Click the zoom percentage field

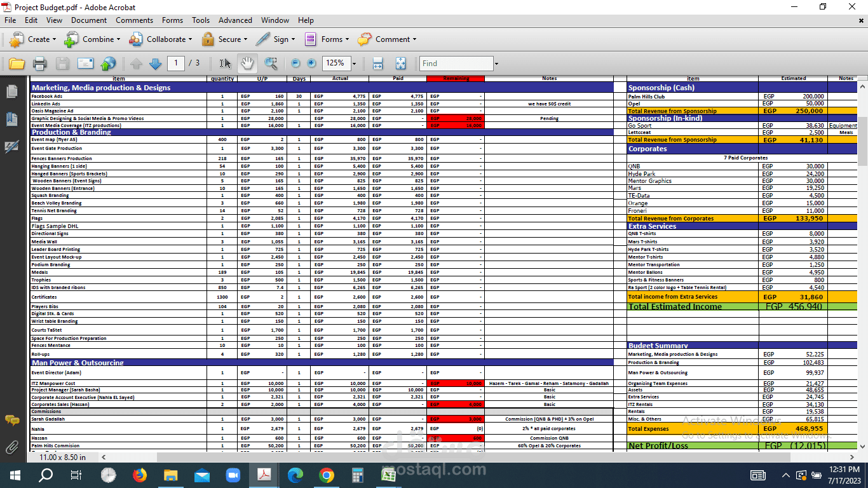click(x=336, y=63)
